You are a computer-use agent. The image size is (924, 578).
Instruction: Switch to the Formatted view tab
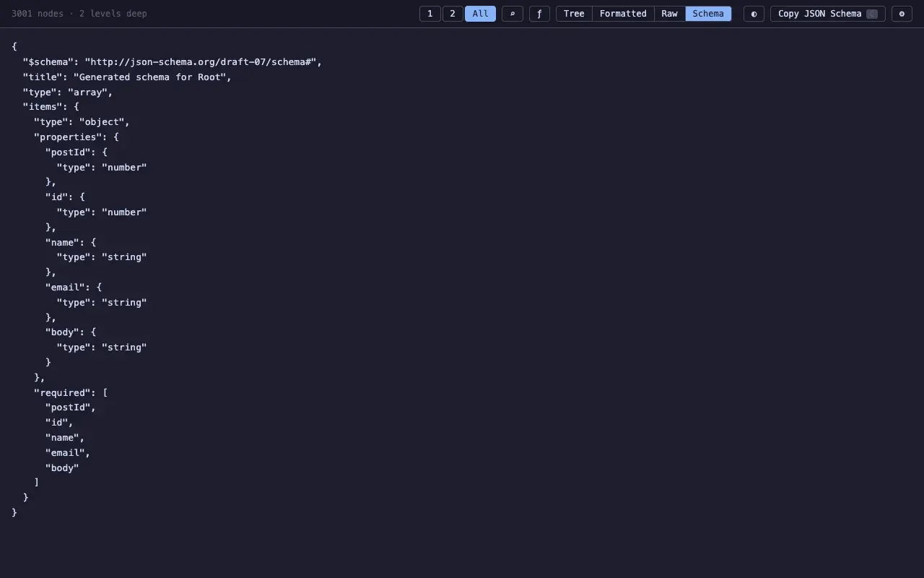pyautogui.click(x=623, y=14)
